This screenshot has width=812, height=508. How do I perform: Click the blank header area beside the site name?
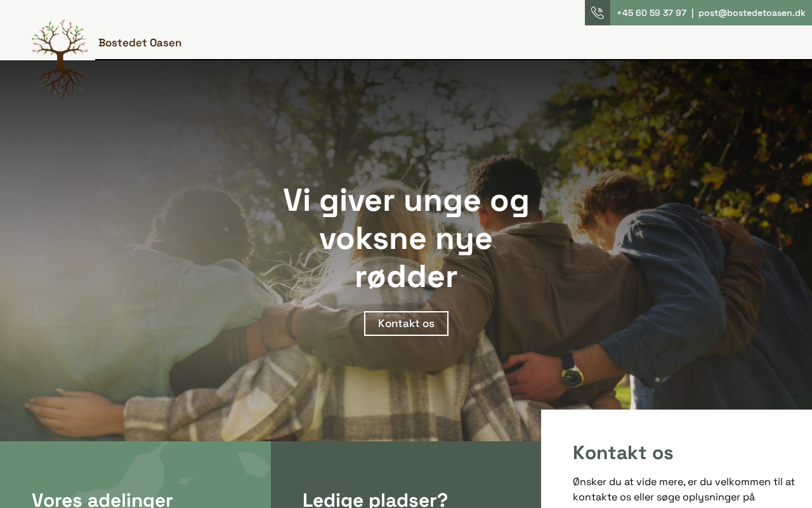[381, 38]
